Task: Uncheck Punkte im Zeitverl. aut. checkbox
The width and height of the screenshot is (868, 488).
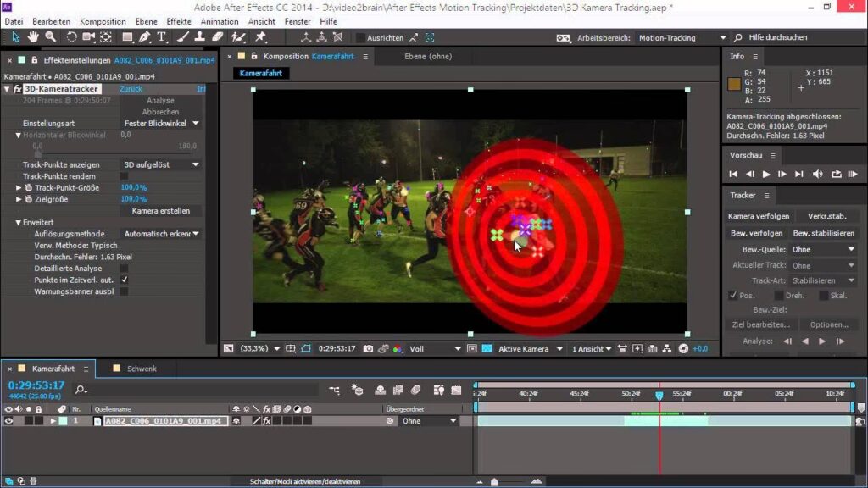Action: [x=124, y=280]
